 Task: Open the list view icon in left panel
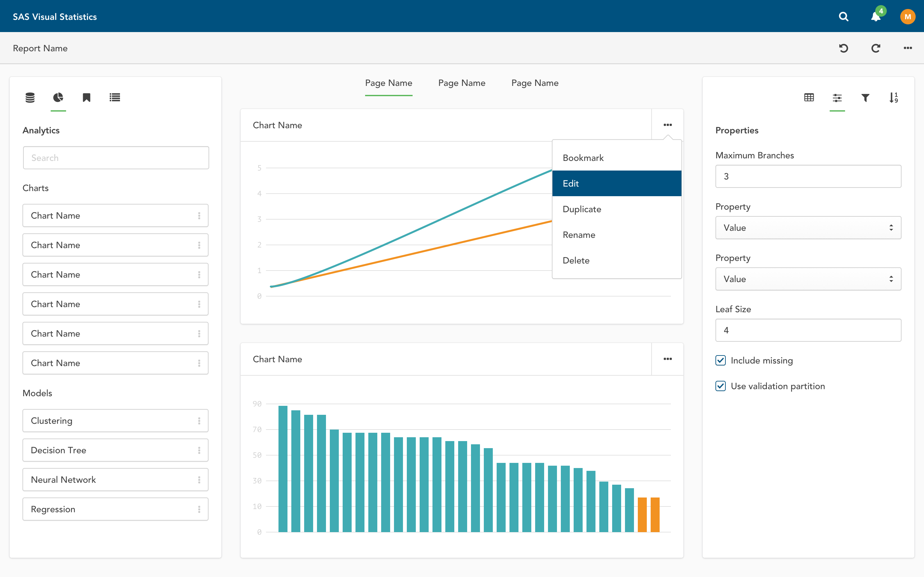tap(115, 98)
